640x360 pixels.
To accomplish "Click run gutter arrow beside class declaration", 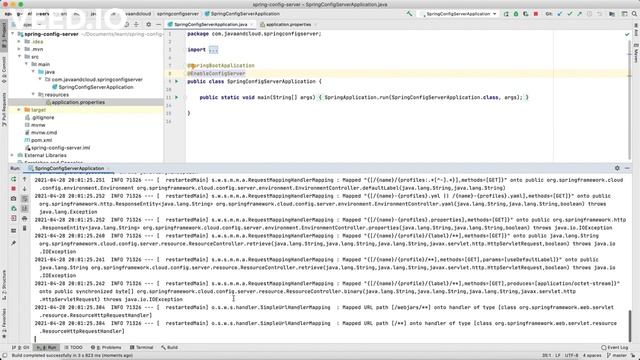I will coord(177,81).
